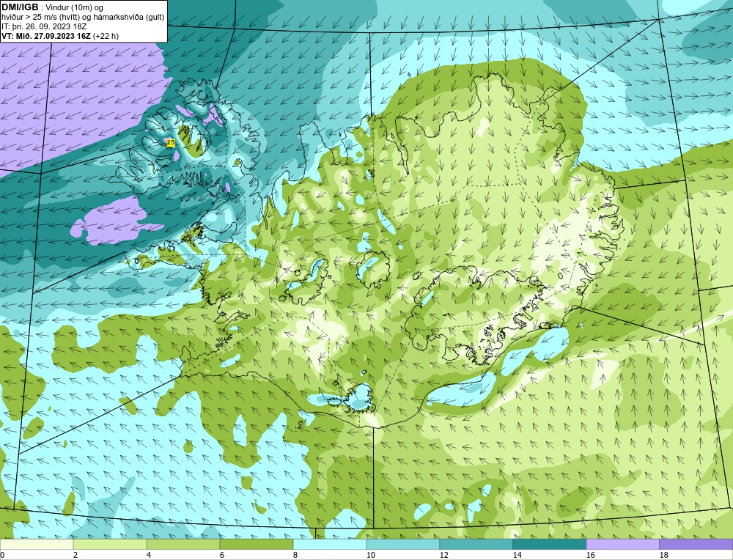
Task: Click the initial time text 'IT: þri. 26. 09. 2023 18Z'
Action: pos(44,26)
